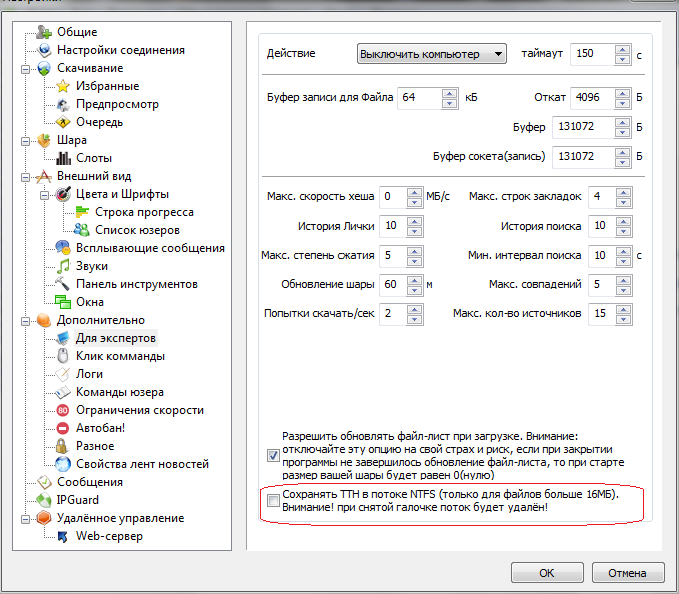Click the Логи icon
This screenshot has height=594, width=679.
coord(63,374)
